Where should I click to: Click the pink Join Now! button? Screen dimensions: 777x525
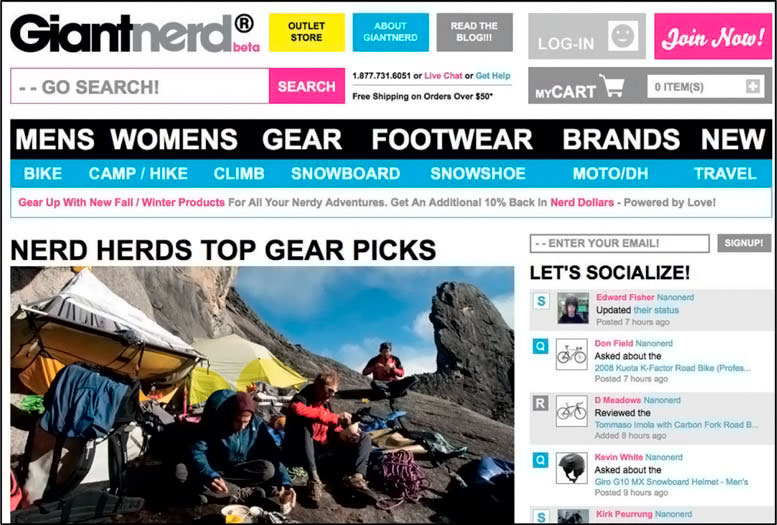tap(713, 36)
